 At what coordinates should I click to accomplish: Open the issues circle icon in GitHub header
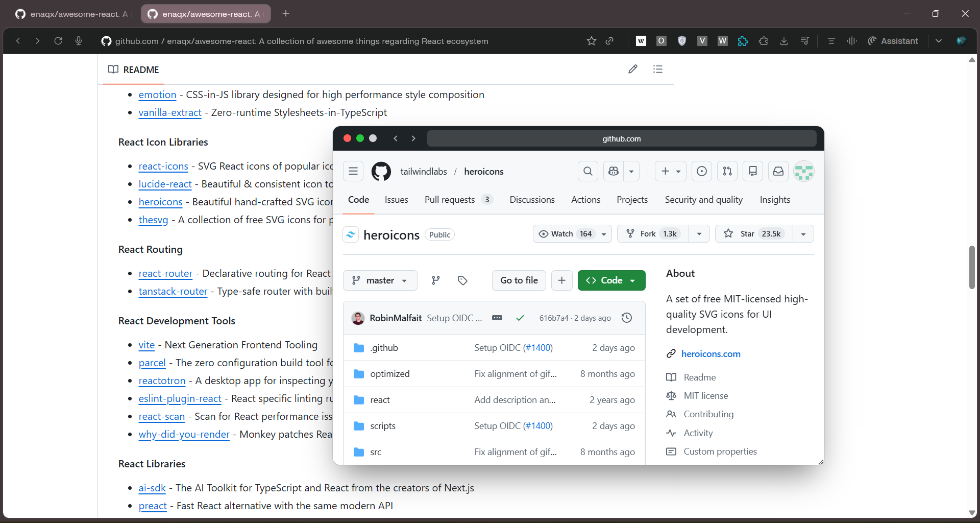(x=702, y=171)
